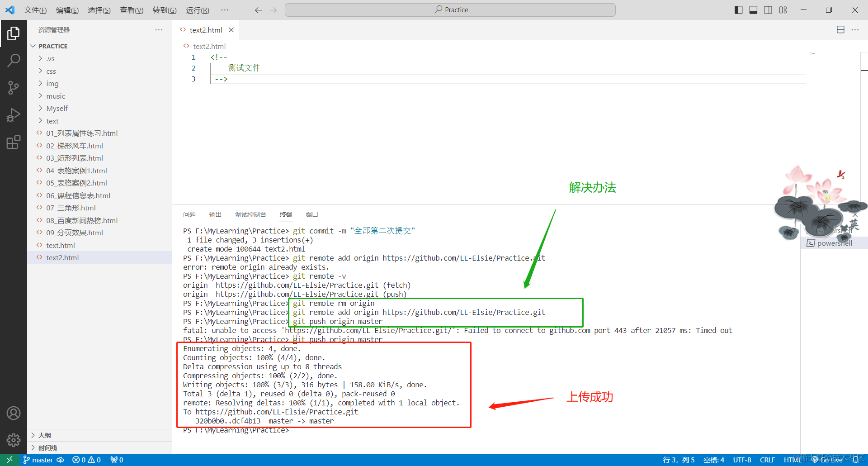Open the Manage settings gear
868x466 pixels.
pyautogui.click(x=14, y=440)
